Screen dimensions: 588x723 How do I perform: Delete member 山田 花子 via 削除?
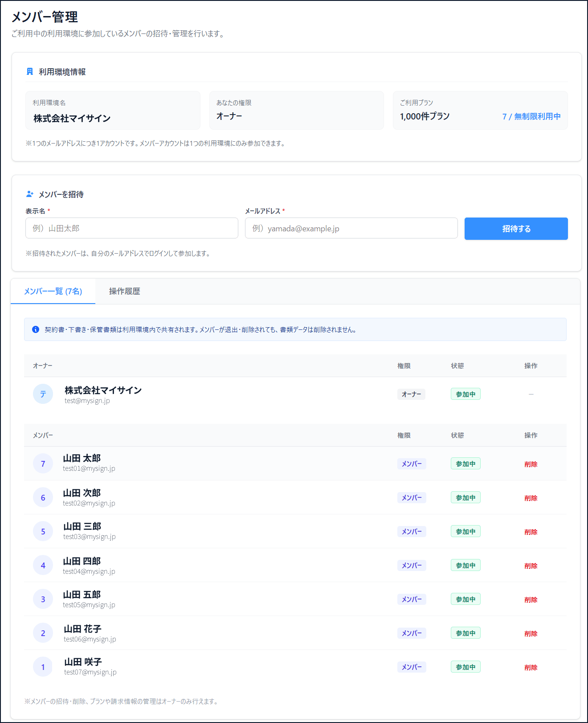point(531,633)
